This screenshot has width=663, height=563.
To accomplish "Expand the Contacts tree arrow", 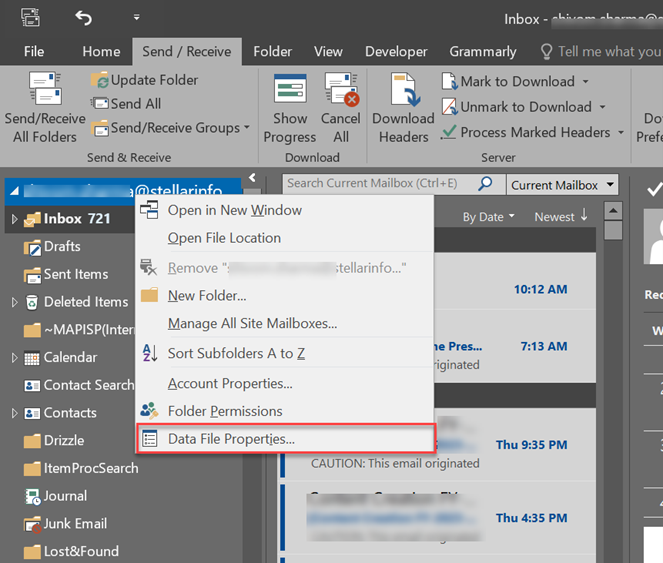I will pyautogui.click(x=14, y=413).
